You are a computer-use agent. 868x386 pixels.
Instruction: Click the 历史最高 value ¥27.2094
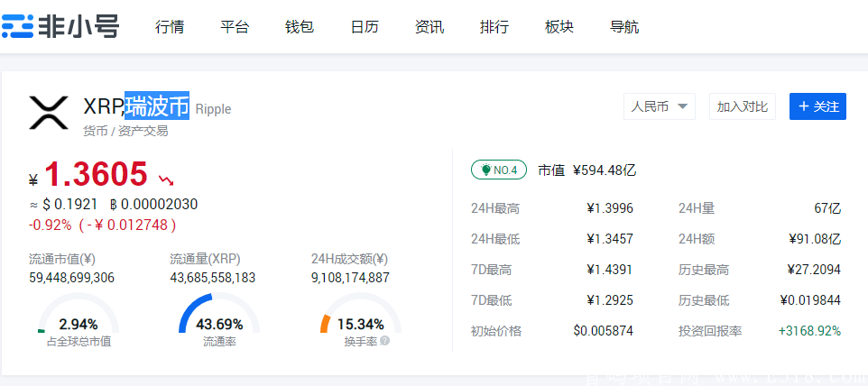pyautogui.click(x=814, y=270)
